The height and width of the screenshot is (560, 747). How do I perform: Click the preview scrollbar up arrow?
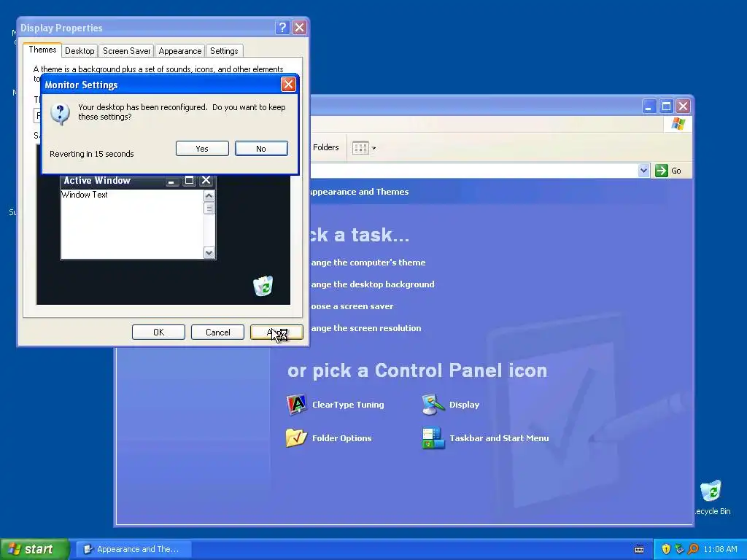click(x=209, y=195)
